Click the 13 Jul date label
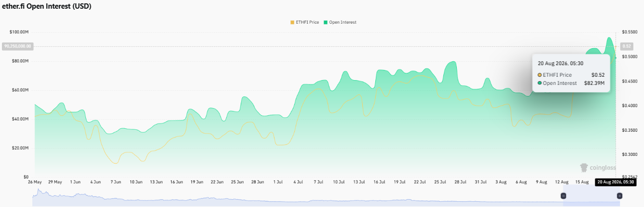Screen dimensions: 644x207 click(x=358, y=182)
